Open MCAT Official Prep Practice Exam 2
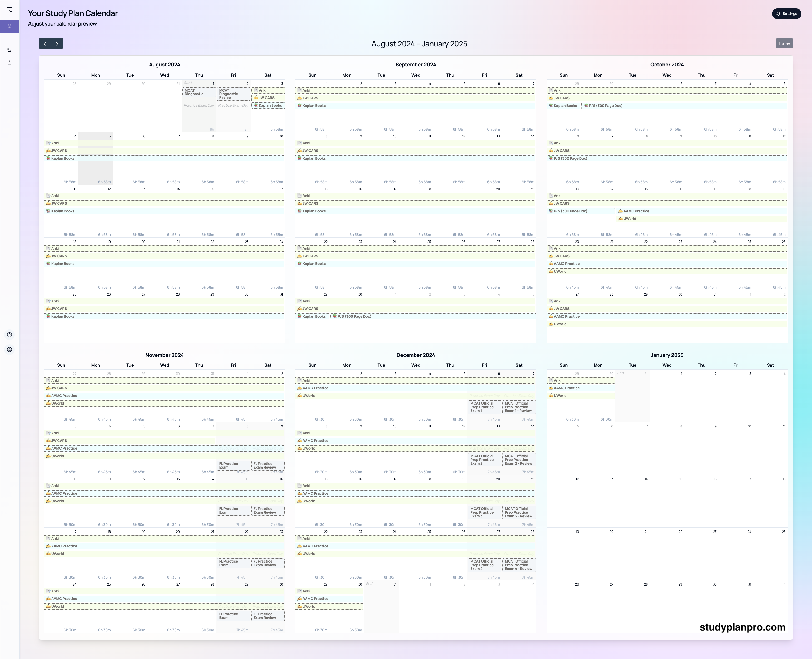Screen dimensions: 812x659 pos(485,460)
